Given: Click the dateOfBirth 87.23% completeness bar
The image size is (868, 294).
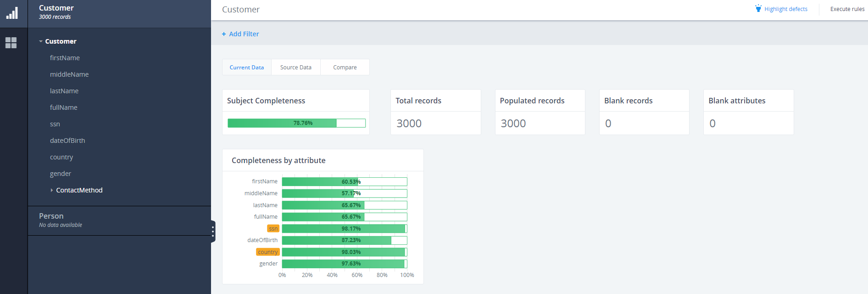Looking at the screenshot, I should pyautogui.click(x=345, y=240).
